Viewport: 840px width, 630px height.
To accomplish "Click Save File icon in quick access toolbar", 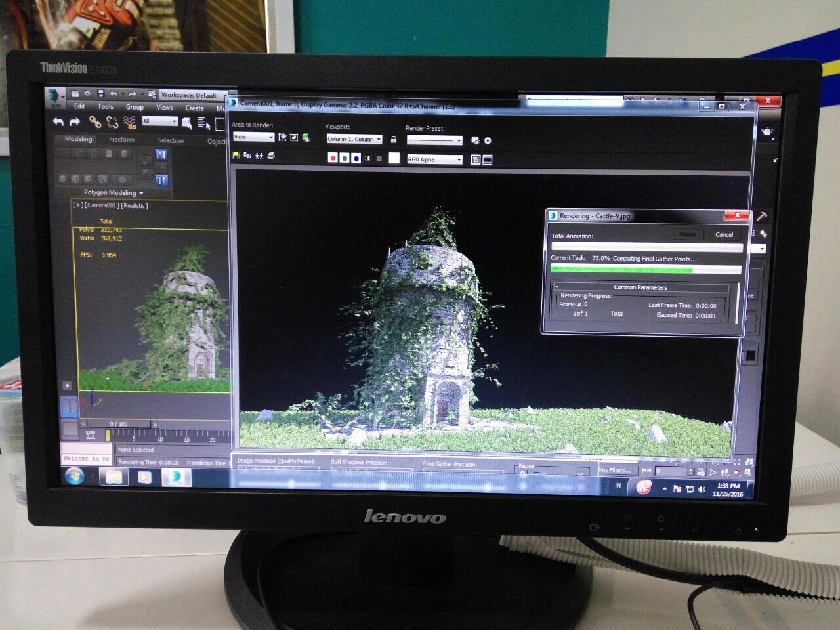I will click(100, 94).
